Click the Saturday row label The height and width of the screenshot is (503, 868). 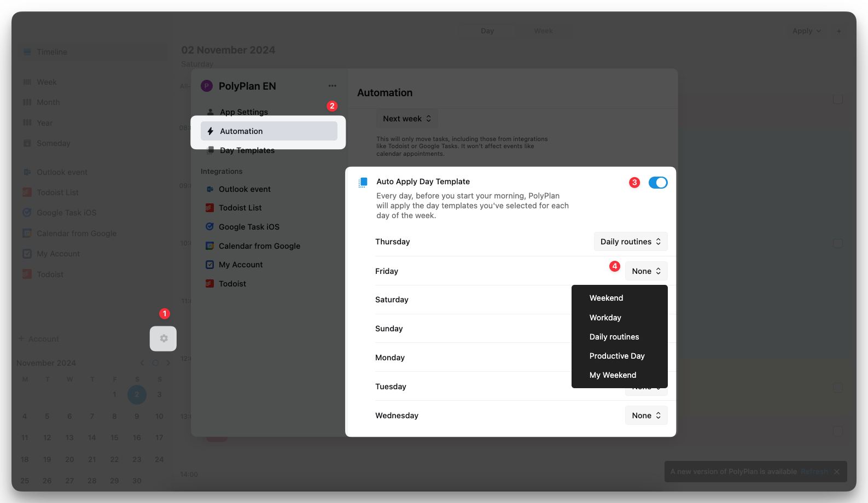click(x=392, y=300)
